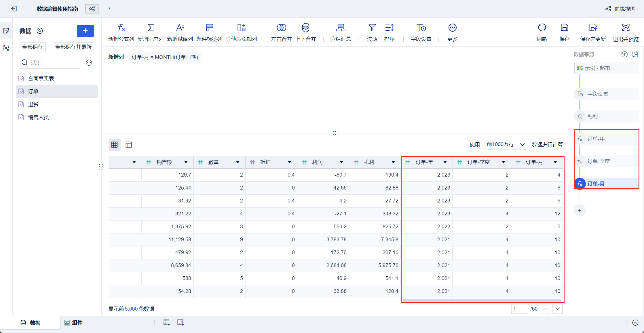The width and height of the screenshot is (644, 333).
Task: Click the blue plus add-data button
Action: pyautogui.click(x=85, y=31)
